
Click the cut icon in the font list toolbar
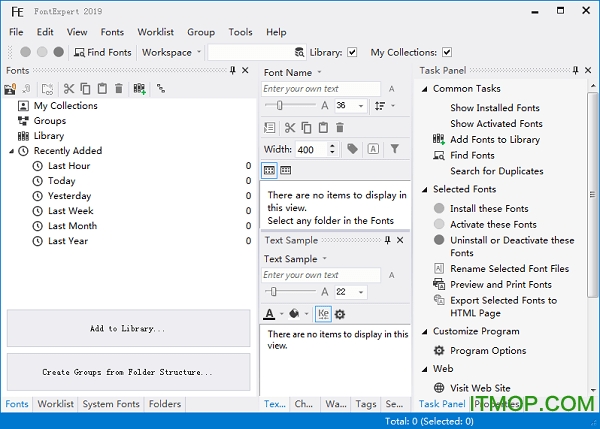(290, 127)
